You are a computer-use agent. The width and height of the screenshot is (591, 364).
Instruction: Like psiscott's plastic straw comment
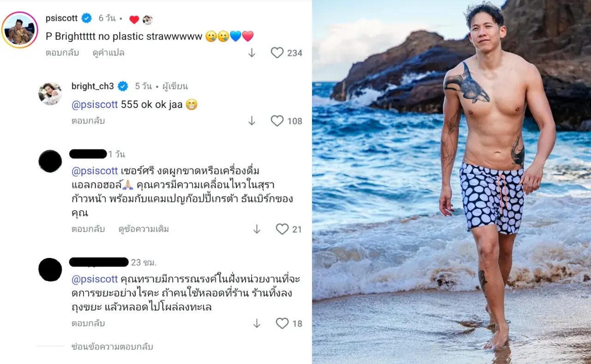tap(277, 53)
